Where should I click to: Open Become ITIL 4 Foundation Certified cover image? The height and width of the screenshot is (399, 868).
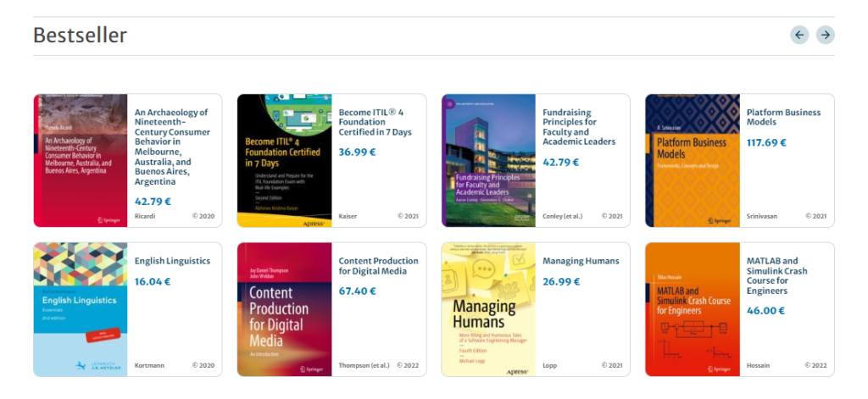[285, 160]
